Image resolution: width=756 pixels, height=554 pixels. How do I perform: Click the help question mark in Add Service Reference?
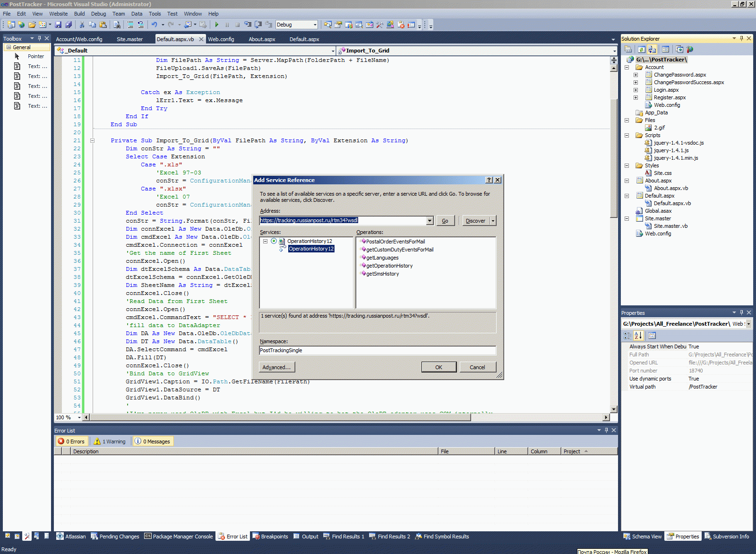pyautogui.click(x=490, y=180)
